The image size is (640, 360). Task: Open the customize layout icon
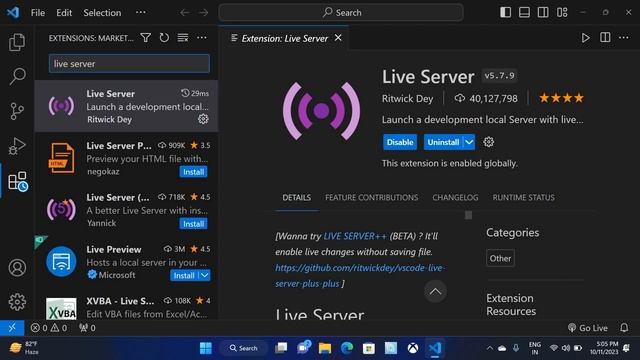(562, 12)
